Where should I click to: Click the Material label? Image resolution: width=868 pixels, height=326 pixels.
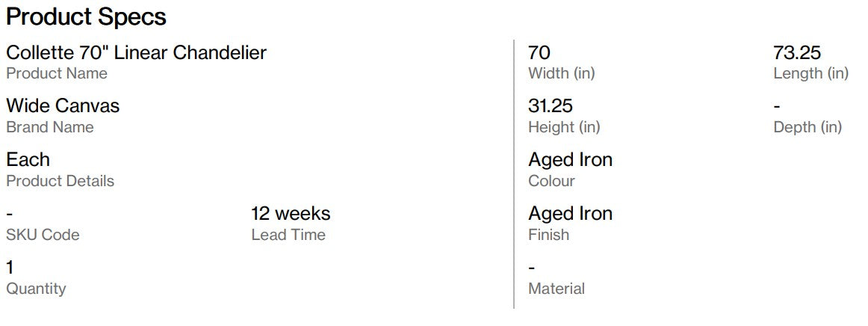[557, 289]
